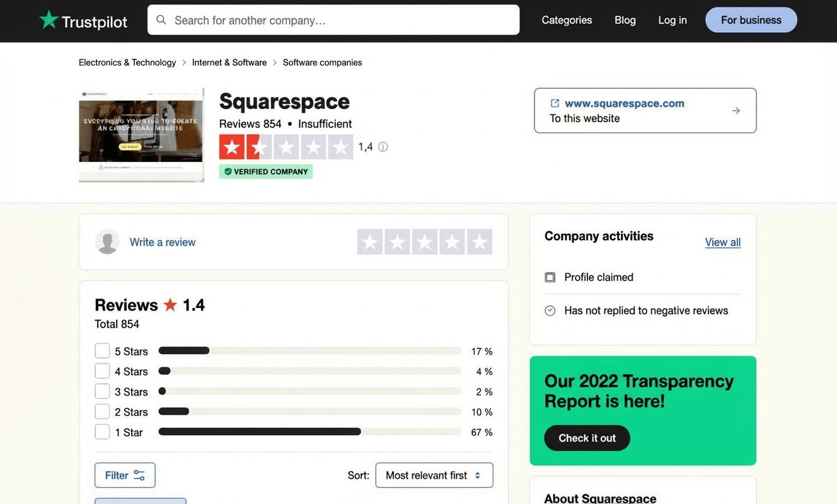Select five stars on the review rating widget
This screenshot has width=837, height=504.
480,241
